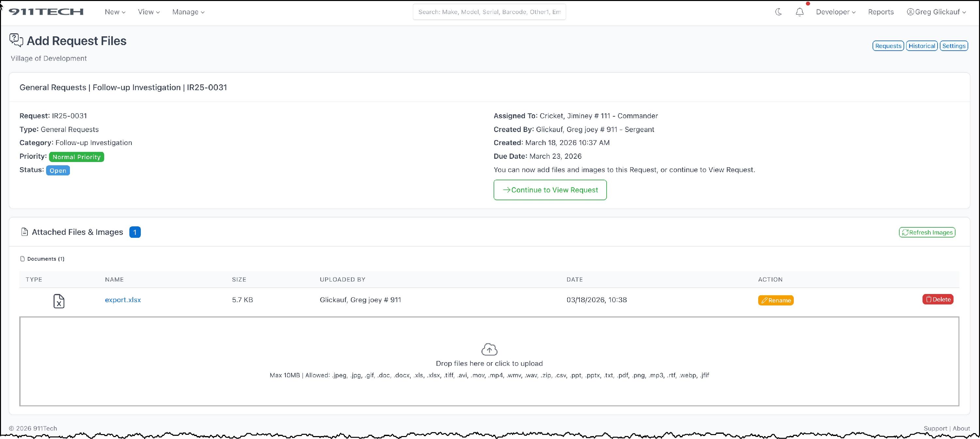Viewport: 980px width, 439px height.
Task: Click the attached files count badge
Action: tap(135, 232)
